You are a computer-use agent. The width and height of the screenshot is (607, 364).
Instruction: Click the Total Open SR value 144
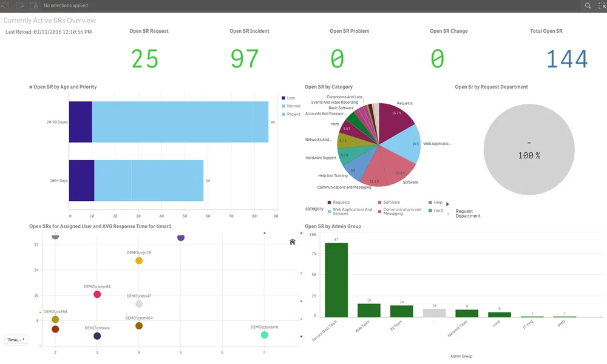coord(567,59)
